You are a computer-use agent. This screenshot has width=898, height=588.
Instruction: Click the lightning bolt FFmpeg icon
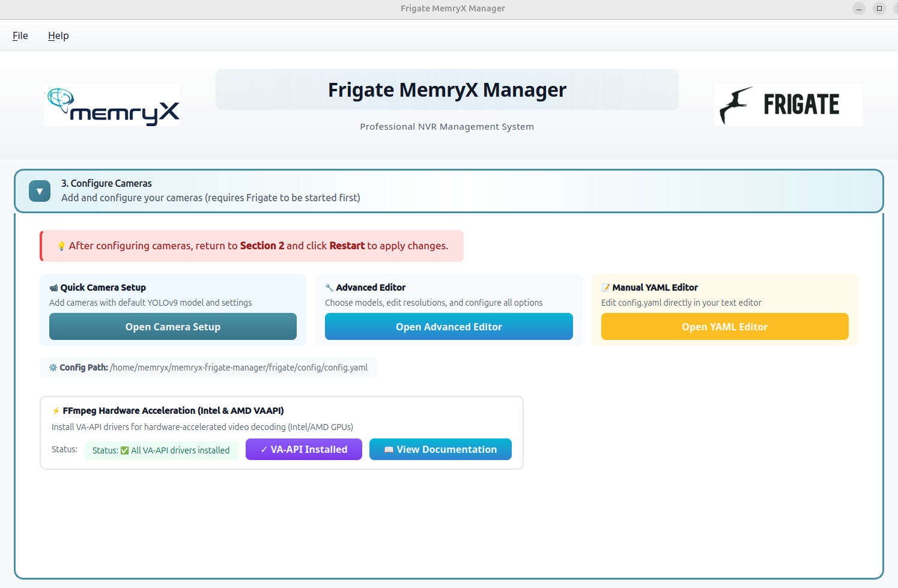coord(56,411)
